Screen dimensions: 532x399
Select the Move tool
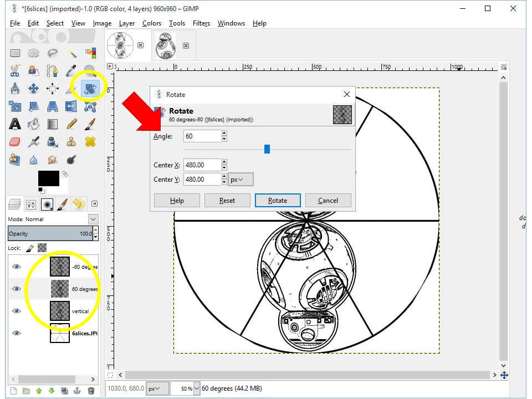tap(33, 89)
